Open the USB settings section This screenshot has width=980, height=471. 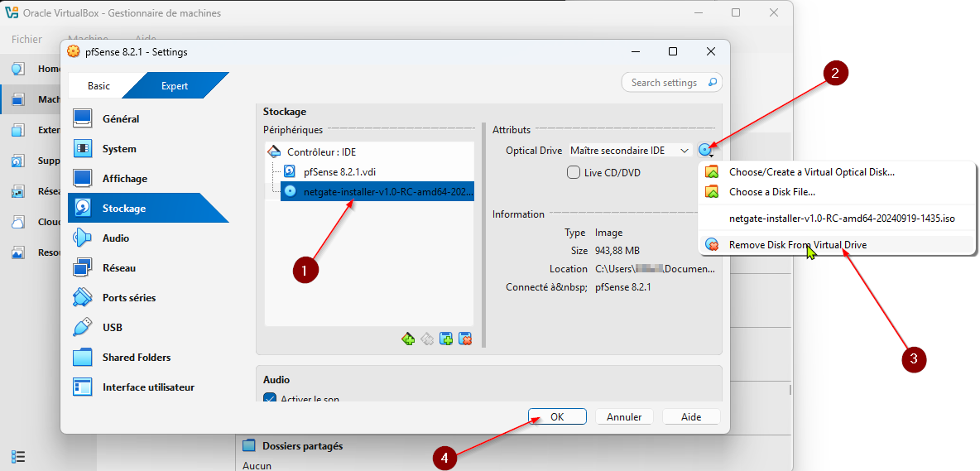pyautogui.click(x=112, y=328)
